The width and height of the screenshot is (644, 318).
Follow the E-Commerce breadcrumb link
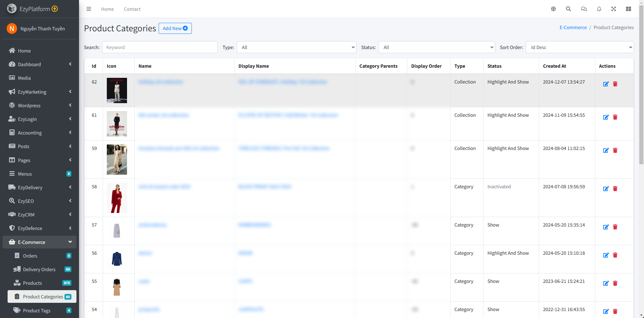(573, 28)
